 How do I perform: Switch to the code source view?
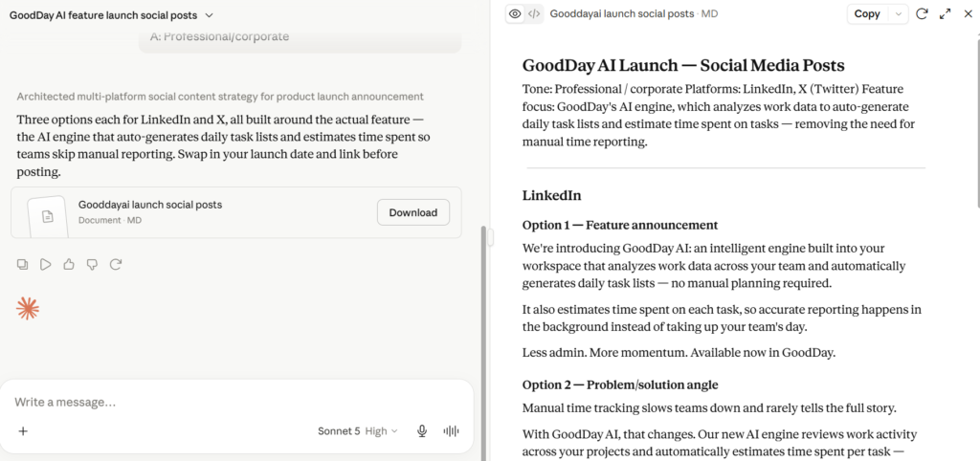(534, 13)
